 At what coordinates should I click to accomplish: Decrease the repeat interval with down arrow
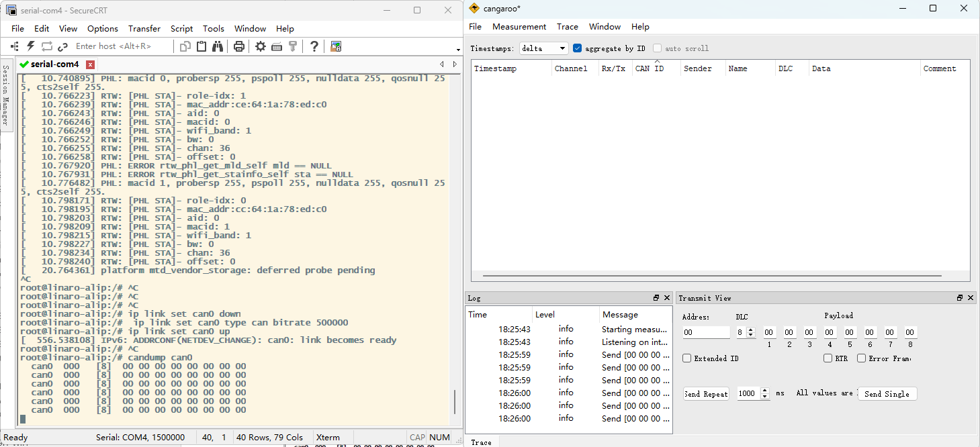765,397
